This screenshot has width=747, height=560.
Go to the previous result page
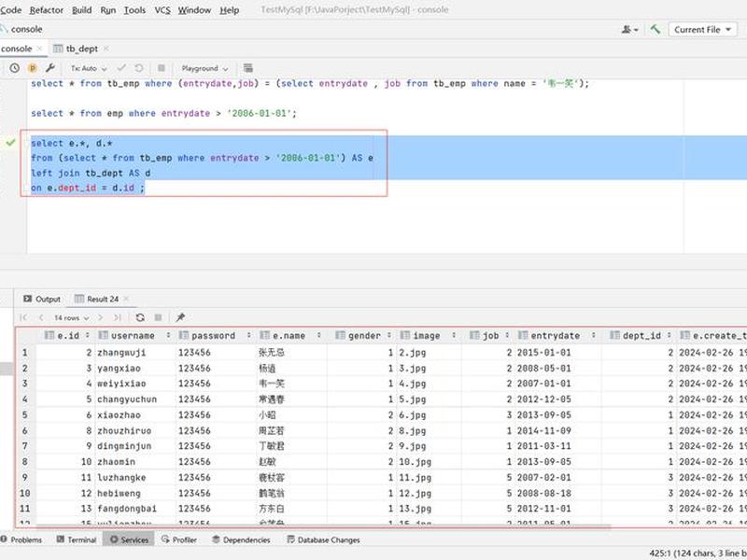[41, 317]
